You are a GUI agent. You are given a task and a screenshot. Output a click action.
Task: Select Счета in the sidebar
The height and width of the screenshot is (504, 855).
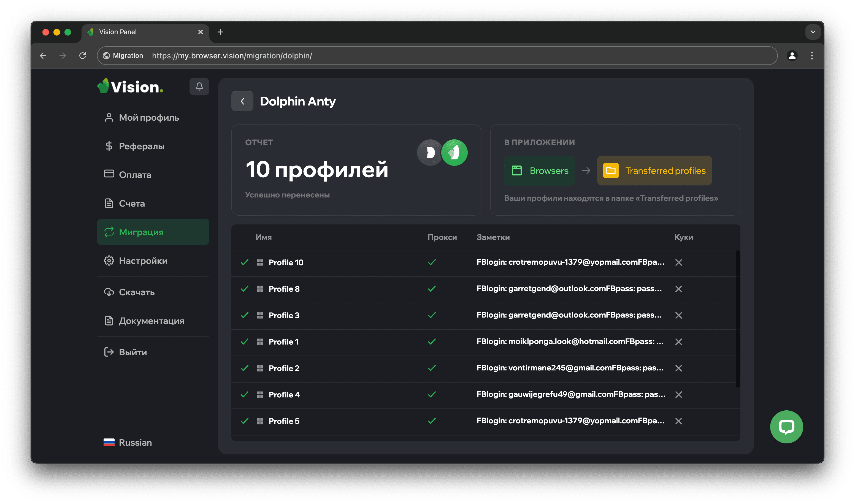(153, 204)
